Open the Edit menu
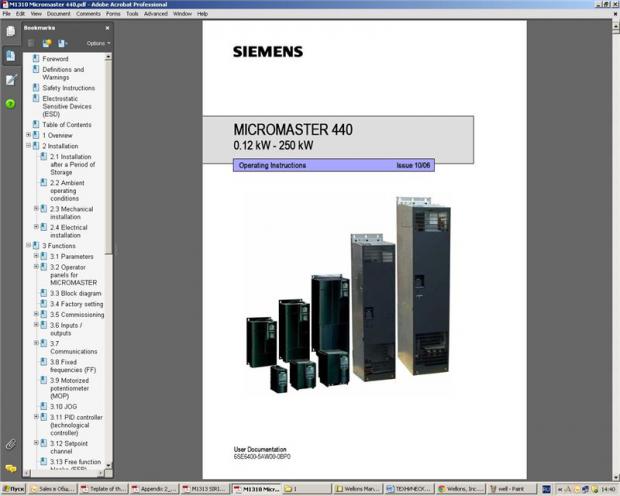620x496 pixels. click(20, 13)
